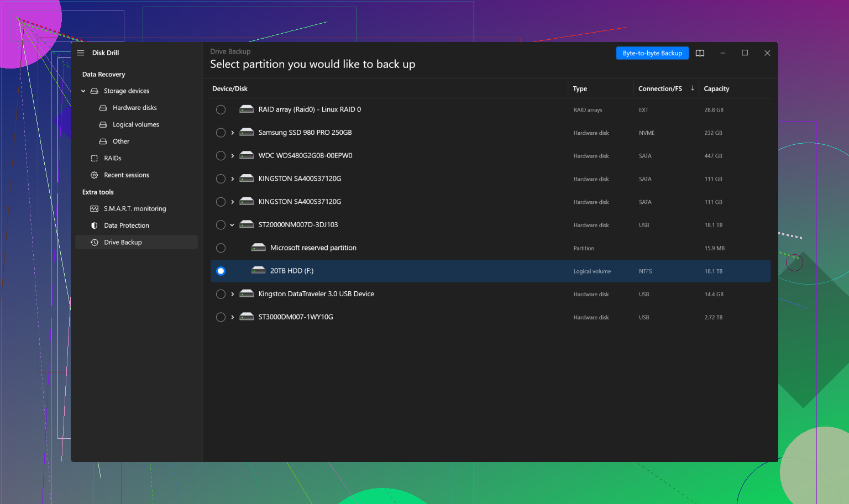
Task: Expand the WDC WDS480G2G0B-00EPW0 row
Action: coord(233,156)
